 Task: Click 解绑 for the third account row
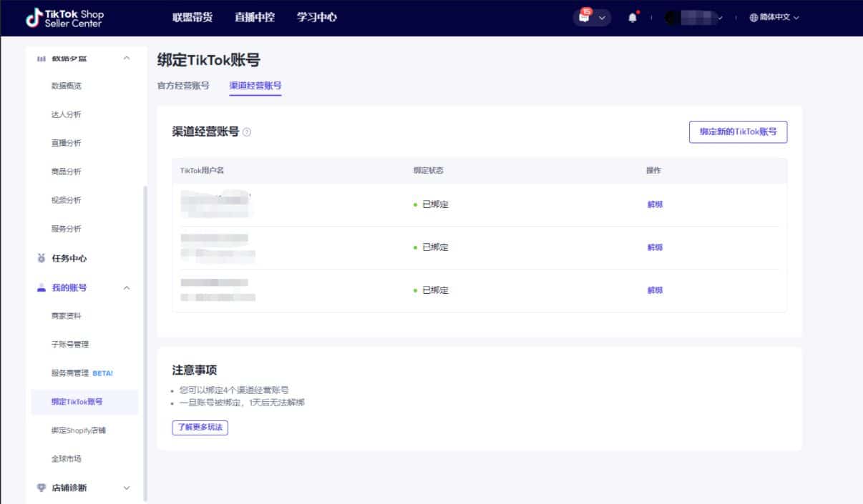(x=655, y=290)
